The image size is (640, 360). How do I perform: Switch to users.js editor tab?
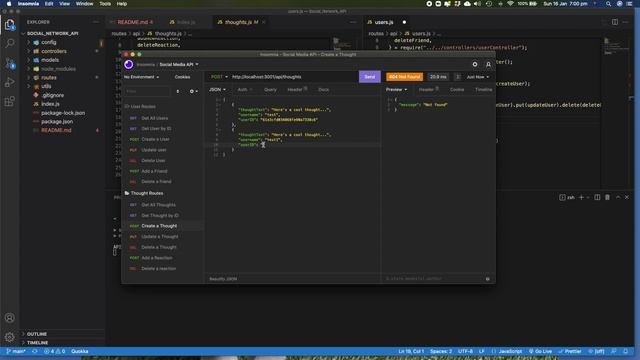pos(384,22)
